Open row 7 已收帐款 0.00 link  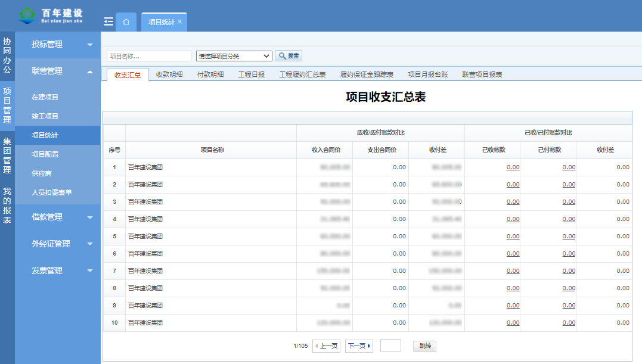[513, 270]
